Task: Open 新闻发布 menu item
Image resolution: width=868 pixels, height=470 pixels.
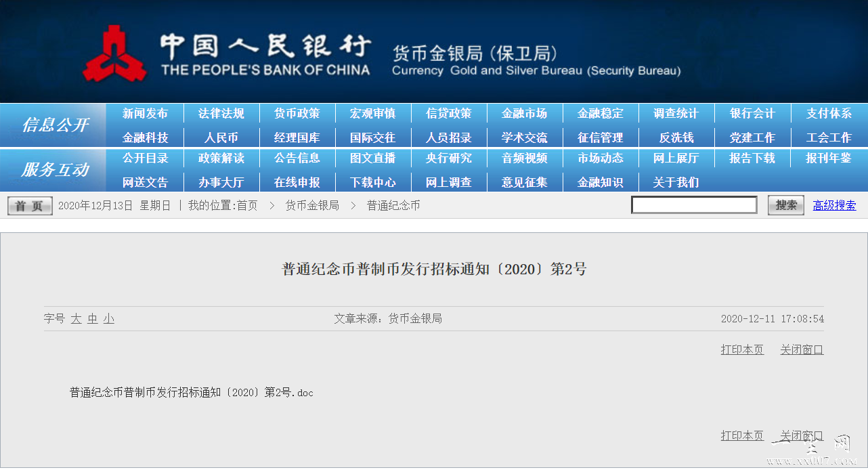Action: click(145, 114)
